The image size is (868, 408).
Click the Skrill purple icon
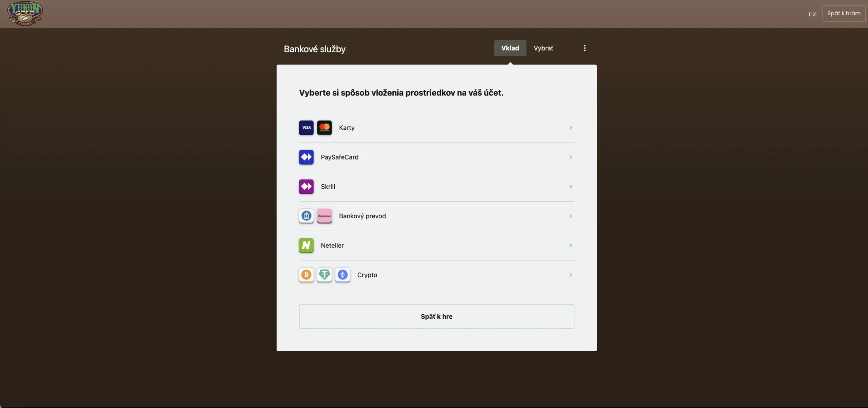pos(306,187)
